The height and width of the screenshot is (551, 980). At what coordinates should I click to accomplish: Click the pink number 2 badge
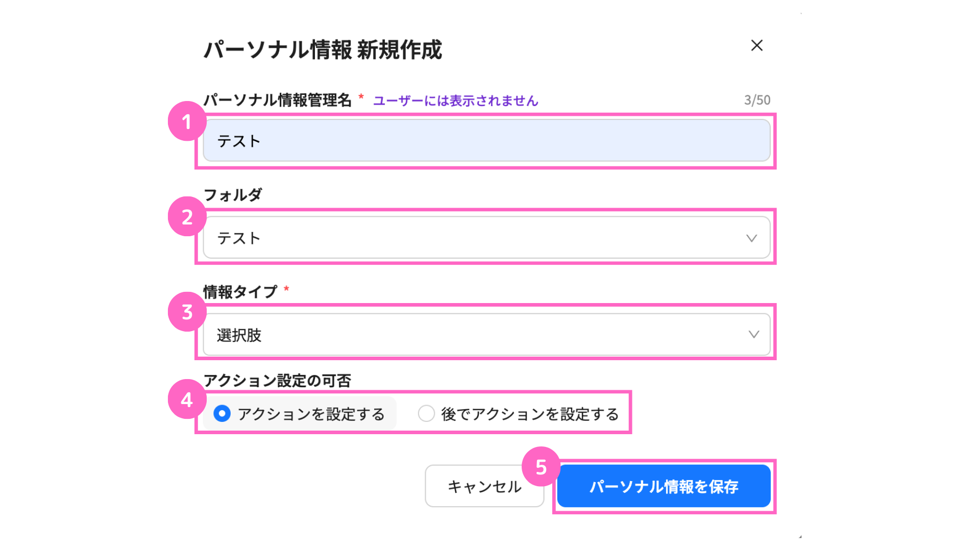click(187, 217)
